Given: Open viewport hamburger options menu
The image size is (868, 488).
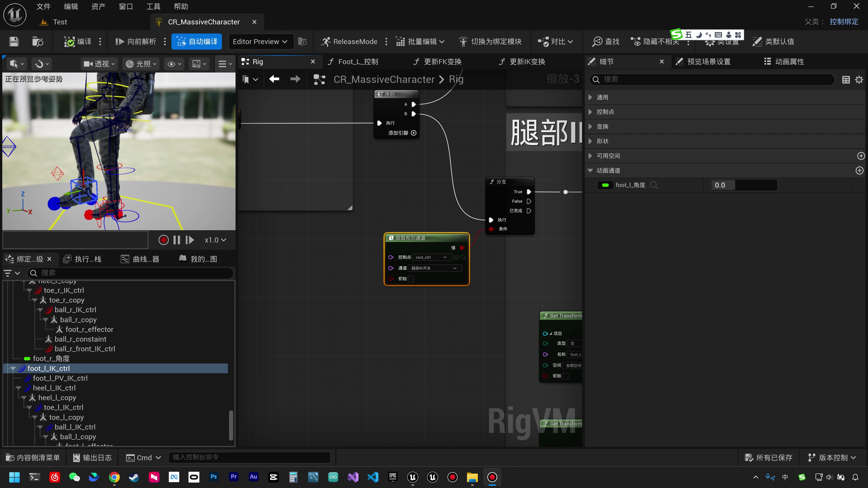Looking at the screenshot, I should tap(225, 64).
